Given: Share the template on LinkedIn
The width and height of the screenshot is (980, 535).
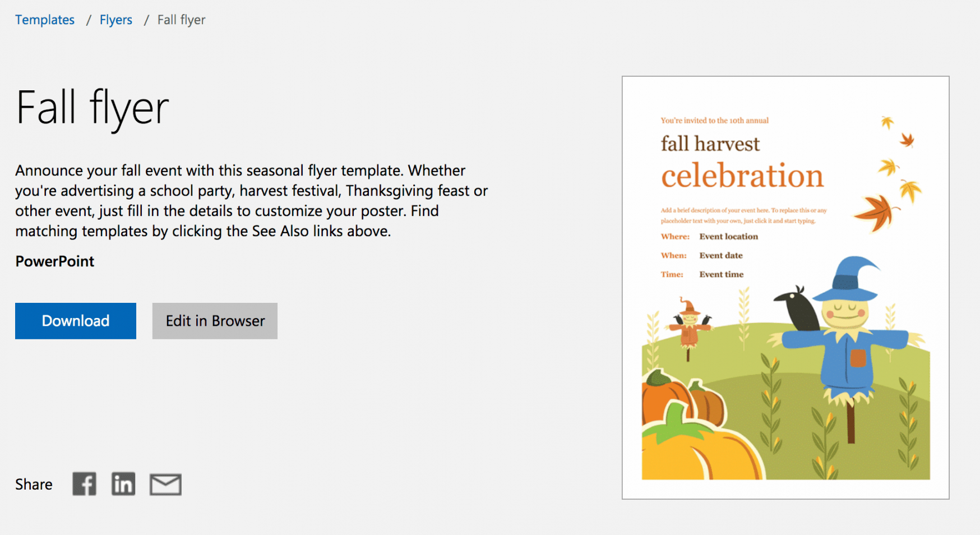Looking at the screenshot, I should [123, 484].
